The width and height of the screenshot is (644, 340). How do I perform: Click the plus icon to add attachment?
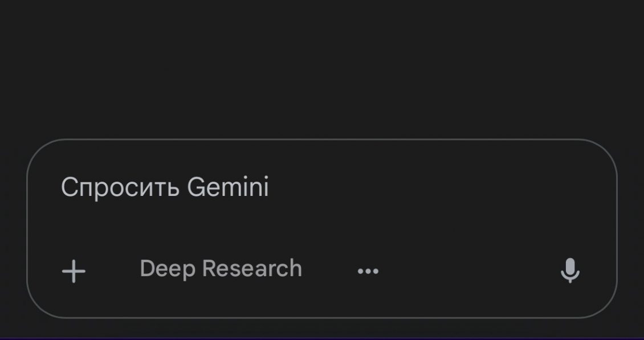click(74, 271)
